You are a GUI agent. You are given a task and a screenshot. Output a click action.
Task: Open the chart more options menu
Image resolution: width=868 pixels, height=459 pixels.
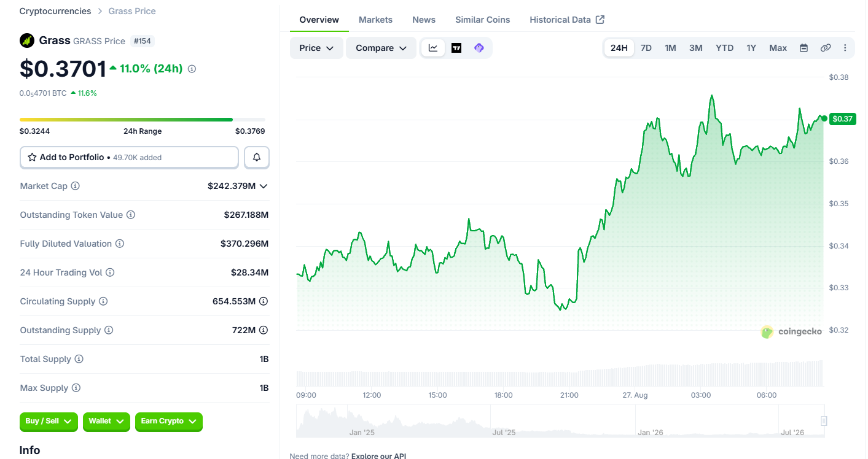845,48
